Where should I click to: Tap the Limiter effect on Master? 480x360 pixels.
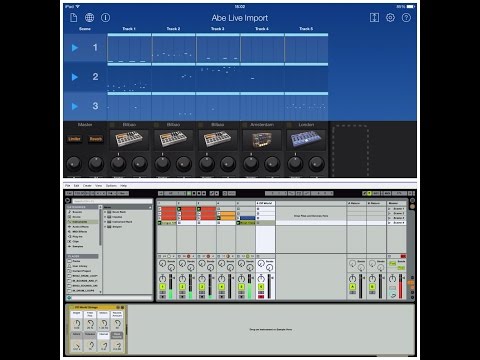click(x=74, y=139)
